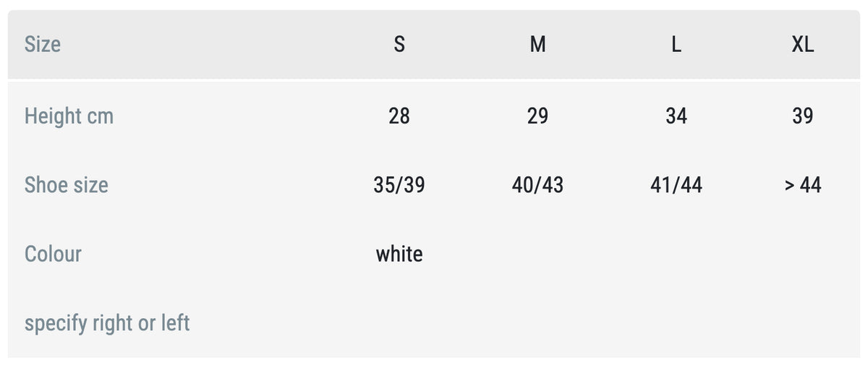The height and width of the screenshot is (365, 868).
Task: Click height value 29 for size M
Action: (x=537, y=116)
